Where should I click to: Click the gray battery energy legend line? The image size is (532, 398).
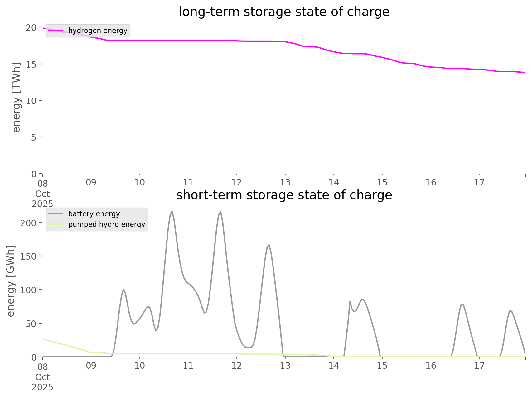point(56,214)
